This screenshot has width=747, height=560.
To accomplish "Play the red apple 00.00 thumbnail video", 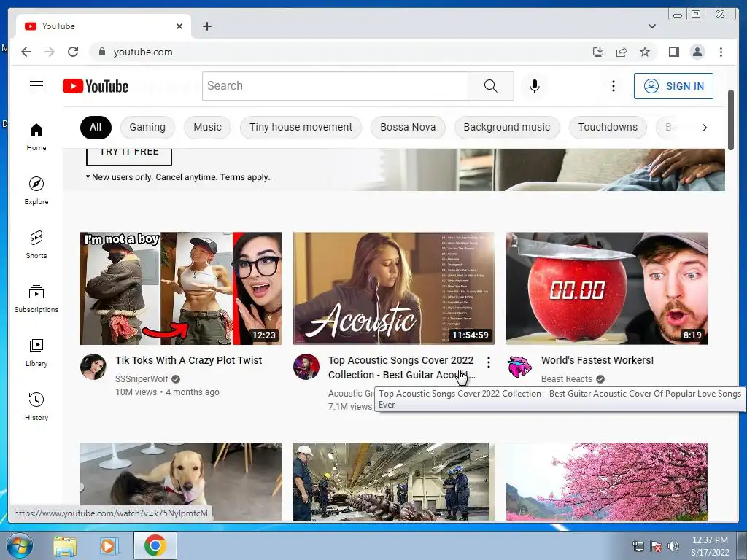I will (606, 288).
